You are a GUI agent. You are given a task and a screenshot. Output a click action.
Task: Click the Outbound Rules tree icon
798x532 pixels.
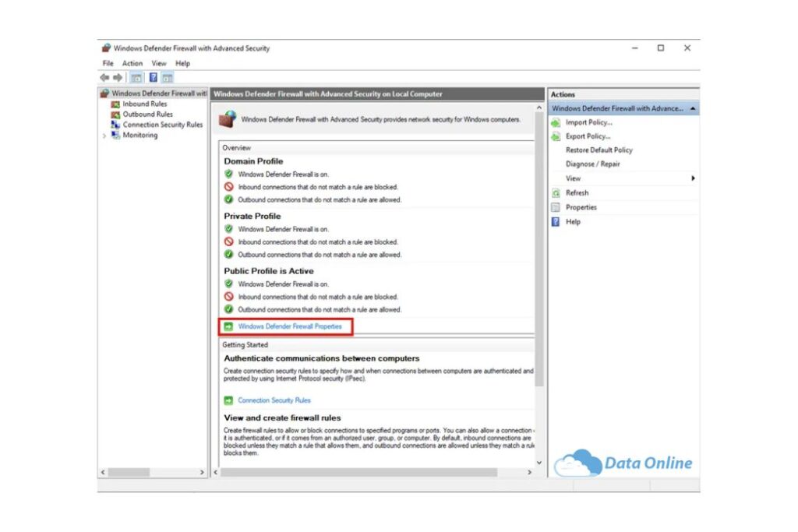pos(115,115)
